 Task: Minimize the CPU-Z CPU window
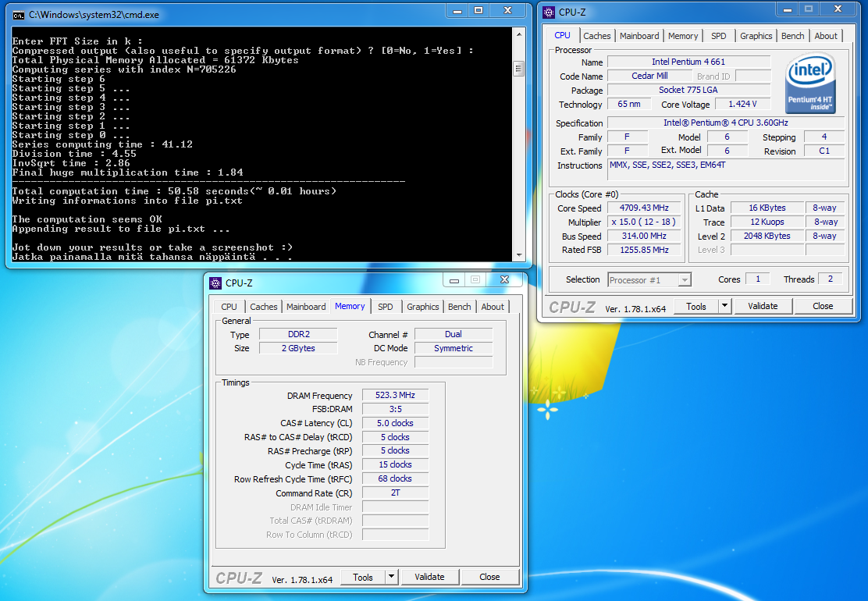pos(787,9)
